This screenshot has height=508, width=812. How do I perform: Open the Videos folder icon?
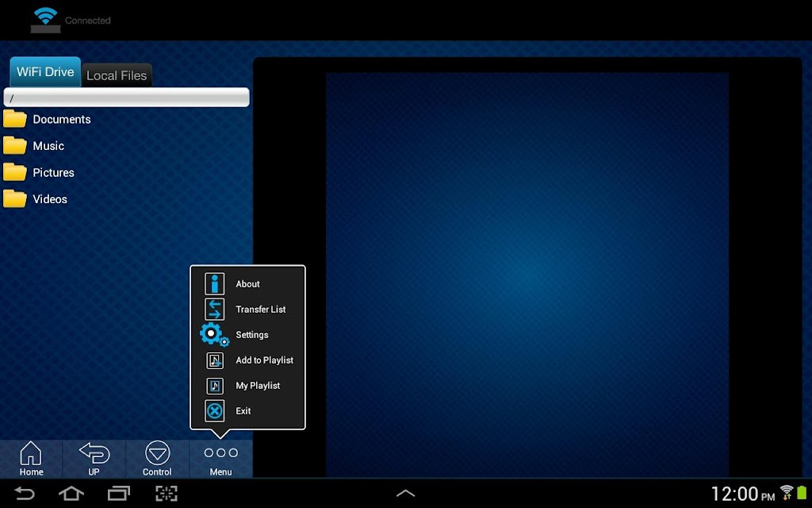(x=15, y=198)
